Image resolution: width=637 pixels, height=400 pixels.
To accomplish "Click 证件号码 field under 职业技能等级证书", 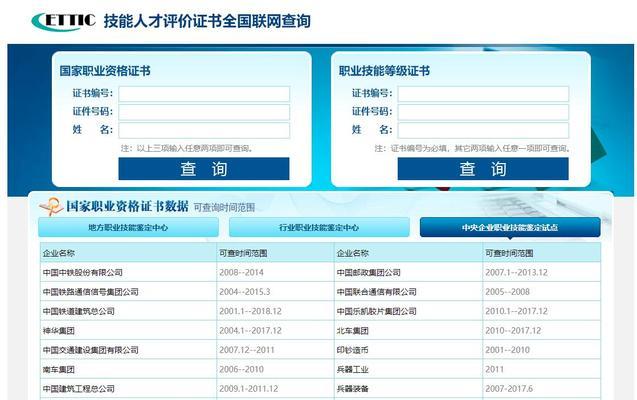I will (x=483, y=112).
